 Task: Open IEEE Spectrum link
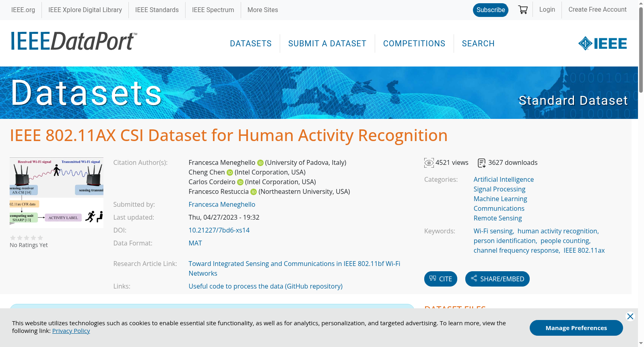pos(213,10)
